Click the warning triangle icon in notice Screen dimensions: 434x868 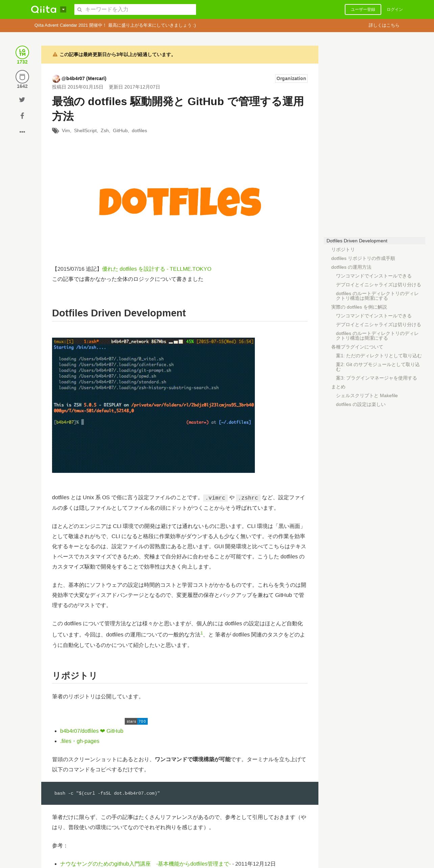click(55, 54)
